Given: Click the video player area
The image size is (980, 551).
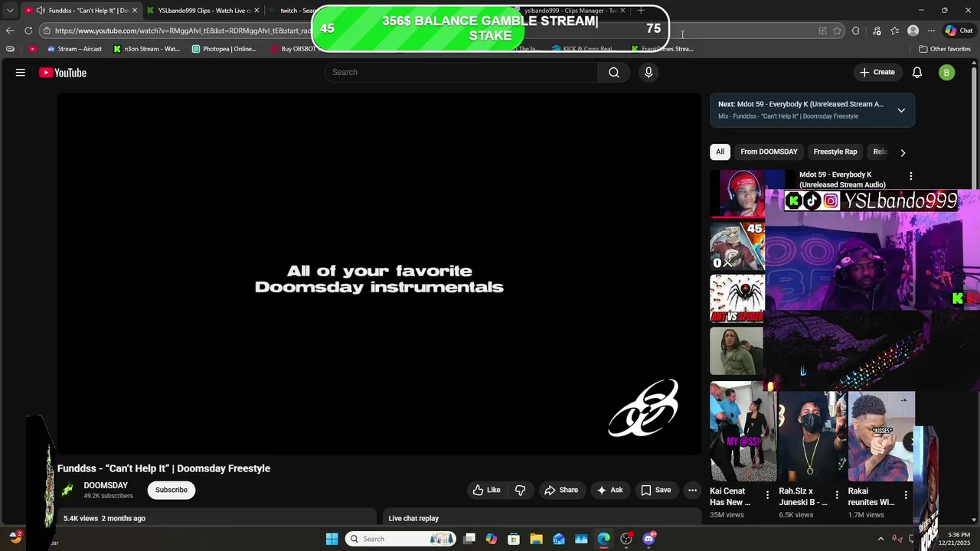Looking at the screenshot, I should 379,274.
